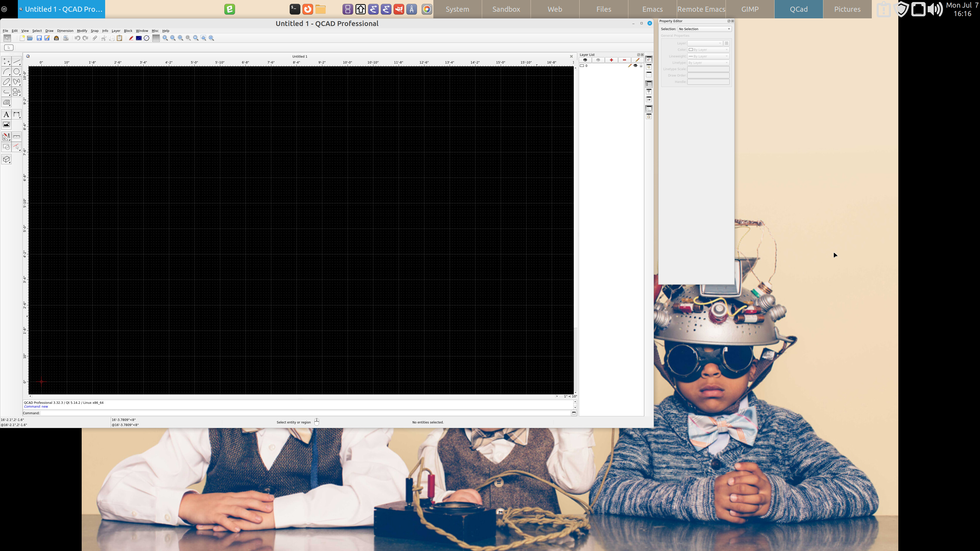Expand the Line tools submenu
Screen dimensions: 980x551
(16, 61)
